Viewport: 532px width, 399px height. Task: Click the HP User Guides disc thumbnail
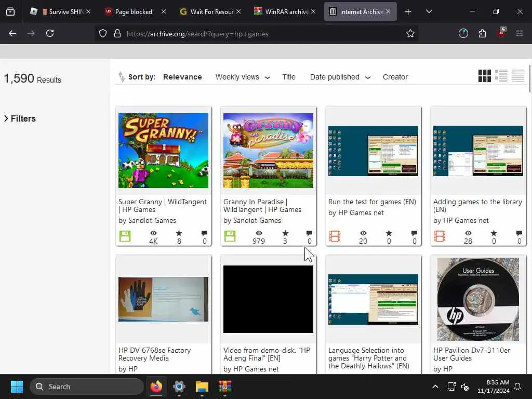click(x=478, y=299)
